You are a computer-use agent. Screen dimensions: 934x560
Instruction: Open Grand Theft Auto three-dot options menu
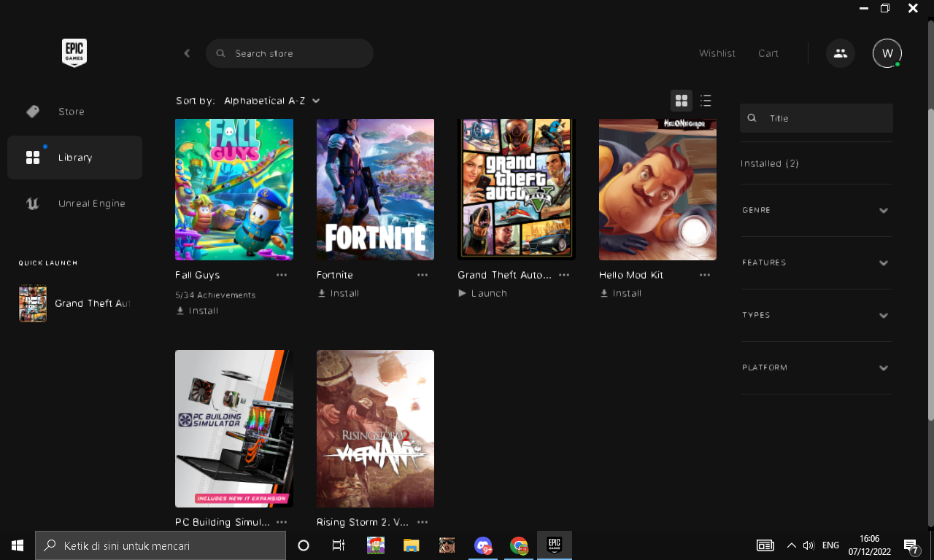(x=564, y=275)
